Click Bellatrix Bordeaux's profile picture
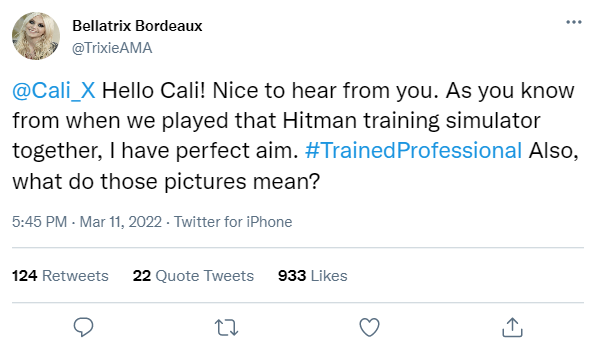This screenshot has width=596, height=364. point(36,36)
